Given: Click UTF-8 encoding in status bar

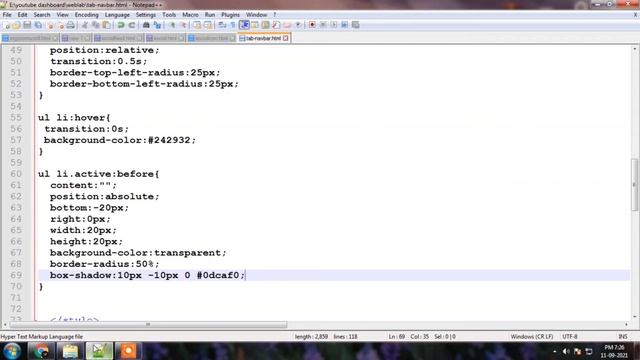Looking at the screenshot, I should (x=570, y=337).
